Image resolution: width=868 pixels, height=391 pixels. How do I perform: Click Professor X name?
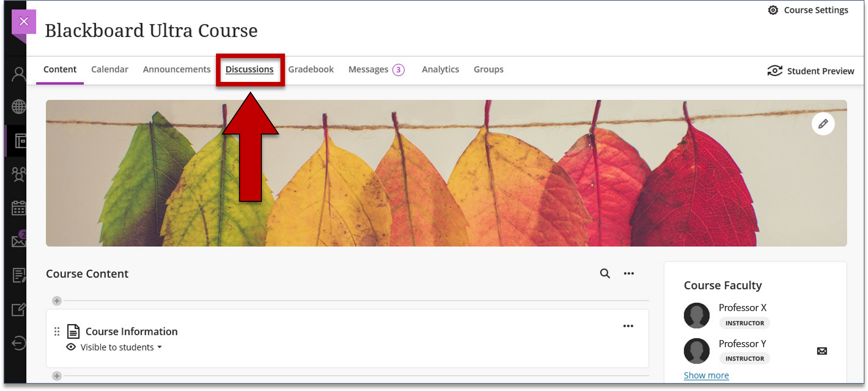742,308
